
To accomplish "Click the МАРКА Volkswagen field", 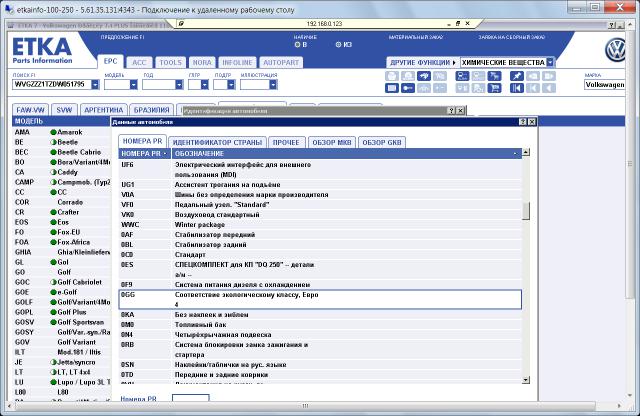I will coord(604,85).
